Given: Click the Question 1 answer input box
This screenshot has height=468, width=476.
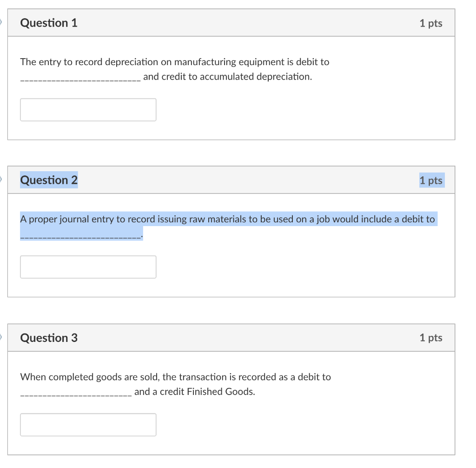Looking at the screenshot, I should [x=88, y=109].
